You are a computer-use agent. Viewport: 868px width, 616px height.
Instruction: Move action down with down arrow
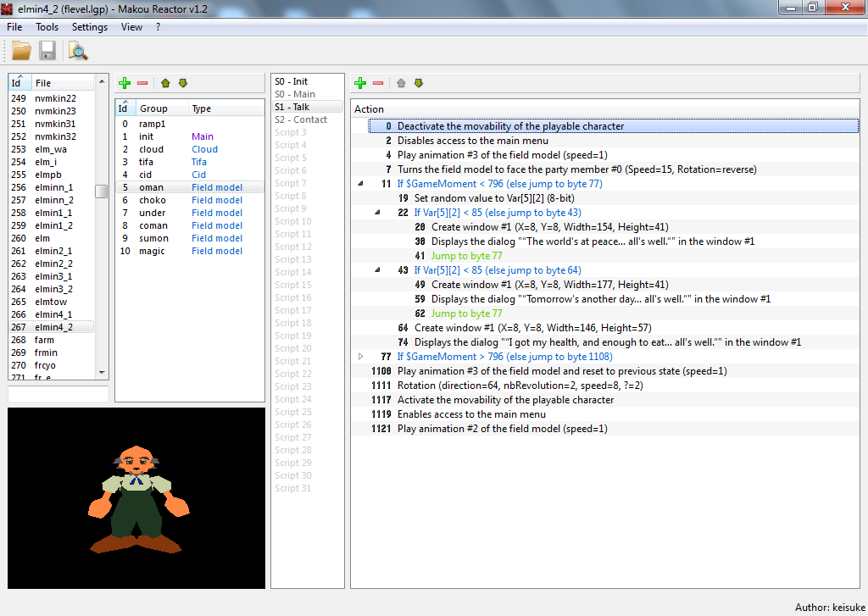pos(418,83)
